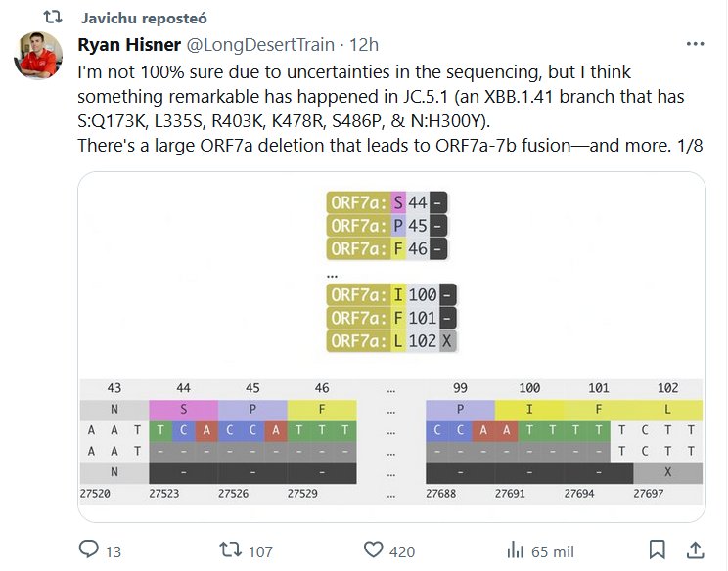This screenshot has width=728, height=571.
Task: Bookmark this tweet
Action: (658, 549)
